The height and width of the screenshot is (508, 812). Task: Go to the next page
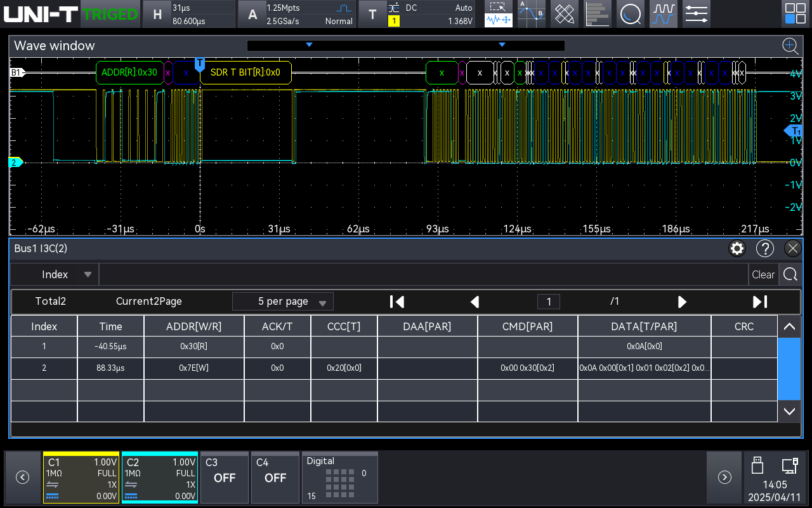682,302
